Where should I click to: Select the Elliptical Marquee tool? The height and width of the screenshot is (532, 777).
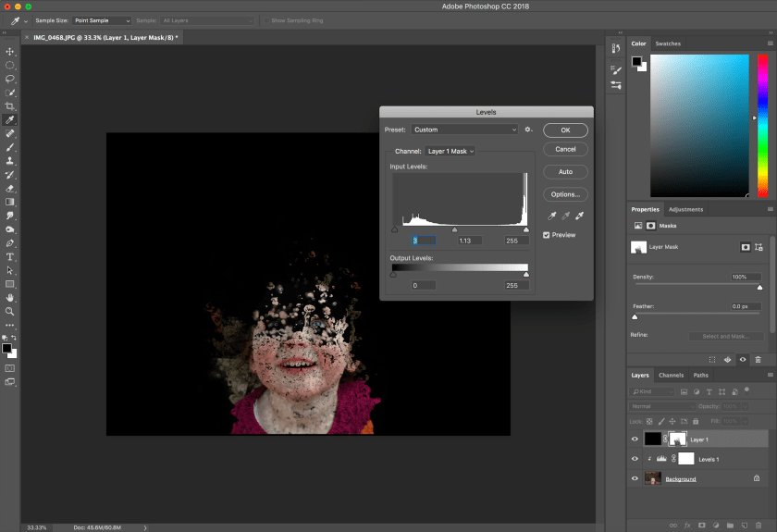[9, 66]
